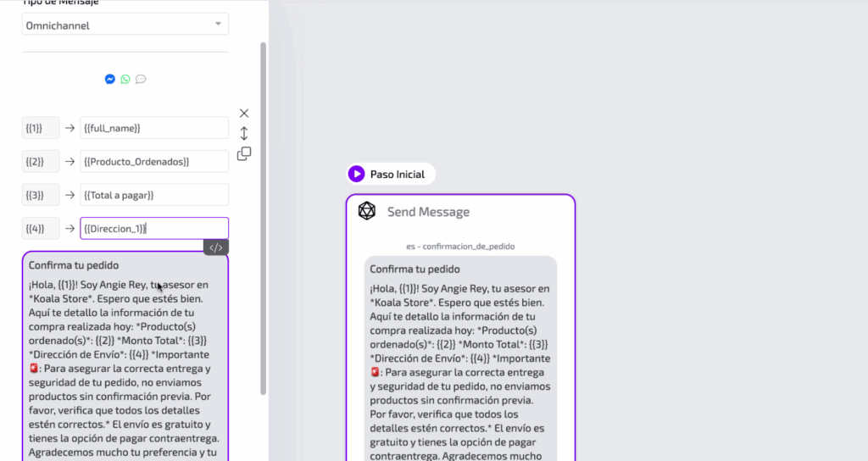
Task: Click the {{4}} placeholder label
Action: [x=40, y=228]
